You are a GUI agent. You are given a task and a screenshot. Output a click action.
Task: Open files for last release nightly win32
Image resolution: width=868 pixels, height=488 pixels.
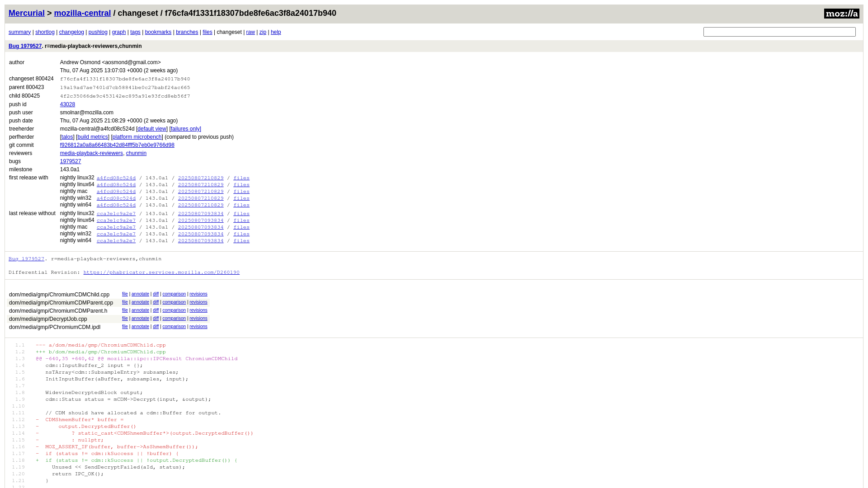(241, 234)
